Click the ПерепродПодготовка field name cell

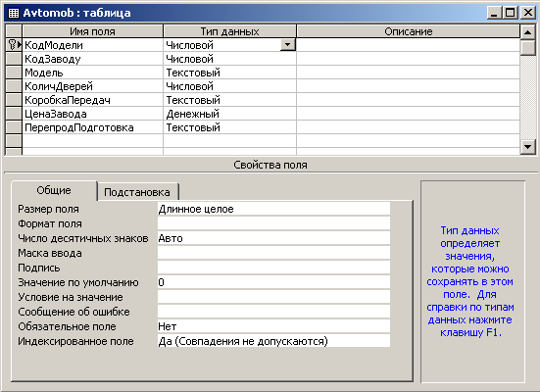[x=93, y=127]
